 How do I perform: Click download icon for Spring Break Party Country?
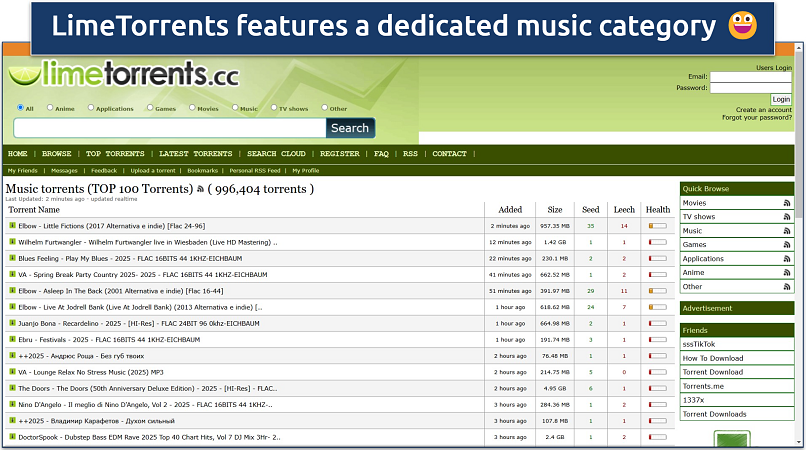(12, 274)
